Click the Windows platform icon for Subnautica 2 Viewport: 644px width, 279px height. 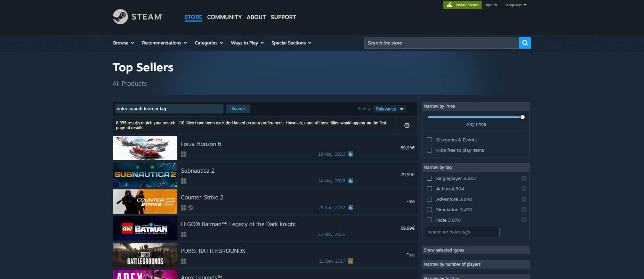184,181
